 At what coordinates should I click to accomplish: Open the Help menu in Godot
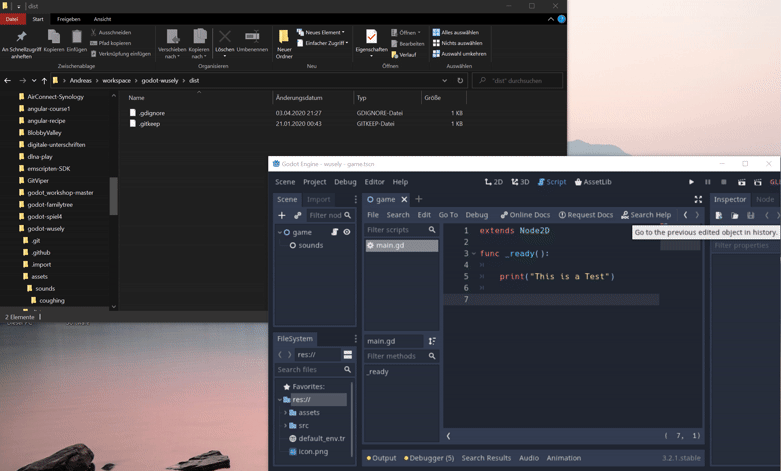coord(400,182)
